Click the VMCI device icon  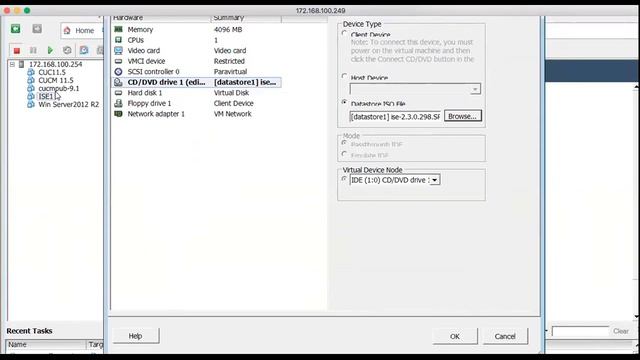[x=118, y=61]
